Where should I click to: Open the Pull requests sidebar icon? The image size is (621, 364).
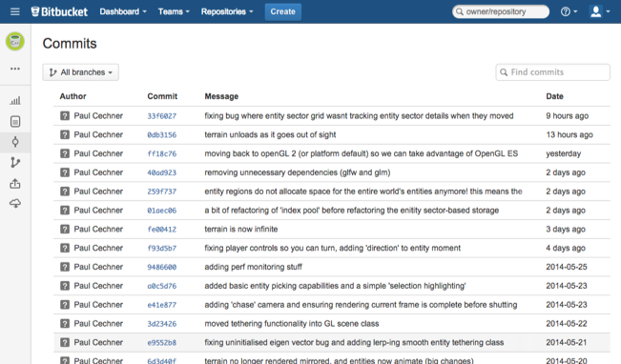click(15, 184)
